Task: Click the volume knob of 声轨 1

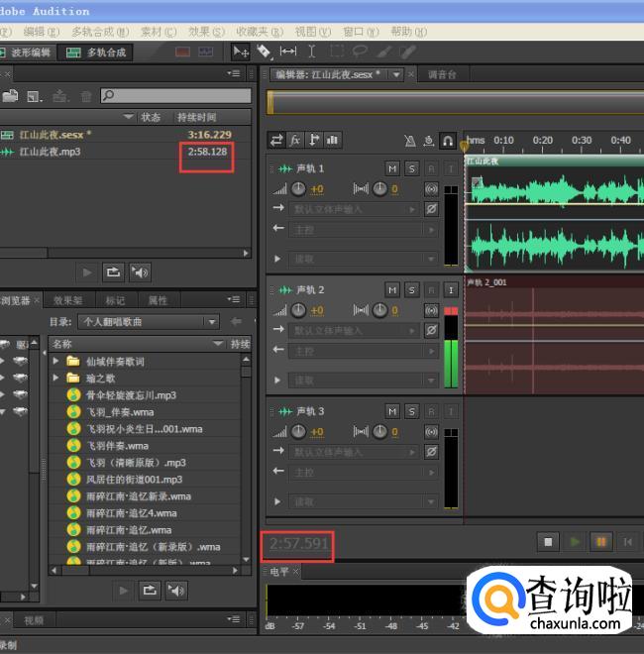Action: (x=299, y=188)
